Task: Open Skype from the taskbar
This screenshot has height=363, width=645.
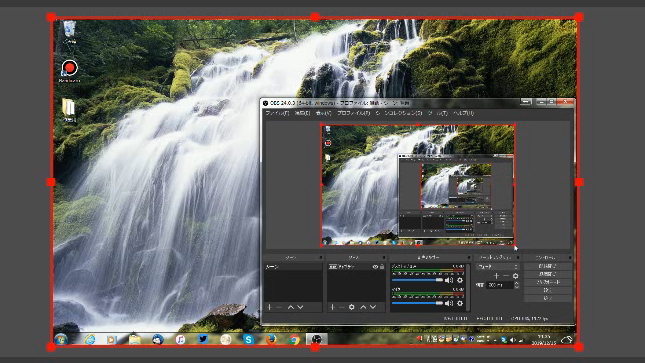Action: tap(248, 340)
